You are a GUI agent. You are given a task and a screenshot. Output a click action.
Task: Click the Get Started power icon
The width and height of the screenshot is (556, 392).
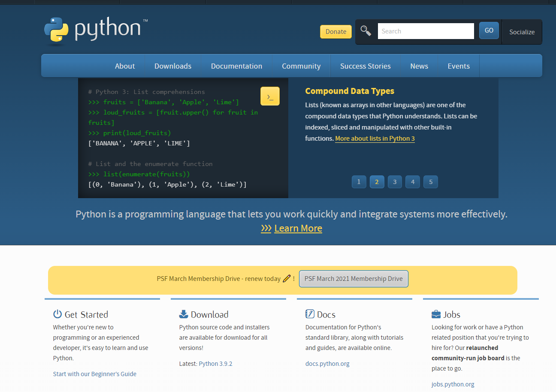tap(57, 314)
